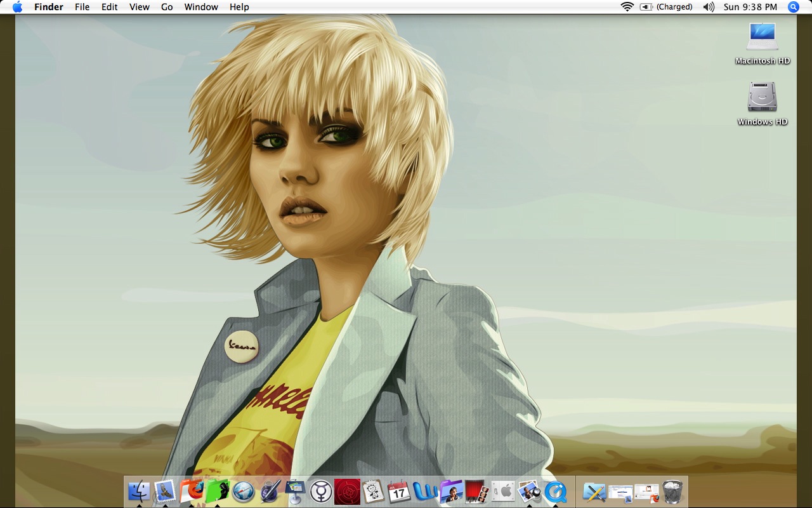Open the Apple menu
Viewport: 812px width, 508px height.
17,7
